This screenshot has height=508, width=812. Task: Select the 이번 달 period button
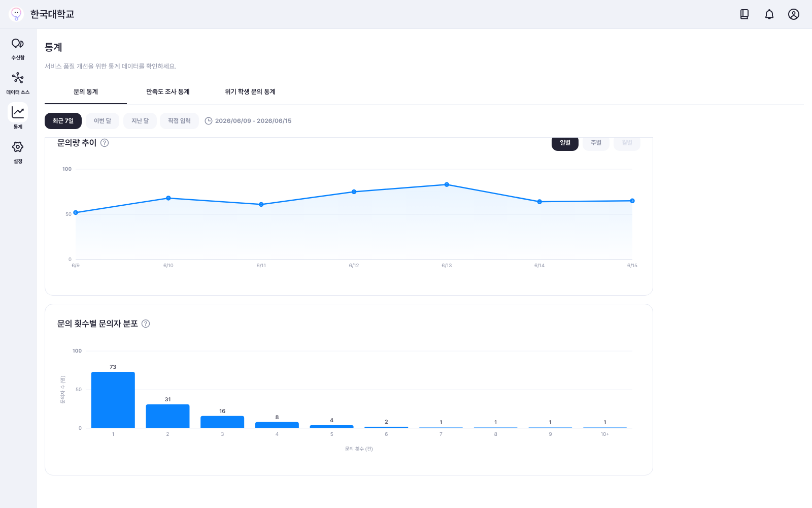[103, 121]
